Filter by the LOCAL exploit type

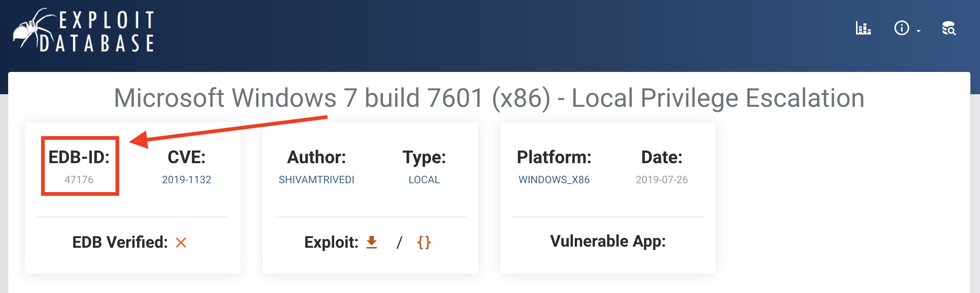pyautogui.click(x=424, y=180)
